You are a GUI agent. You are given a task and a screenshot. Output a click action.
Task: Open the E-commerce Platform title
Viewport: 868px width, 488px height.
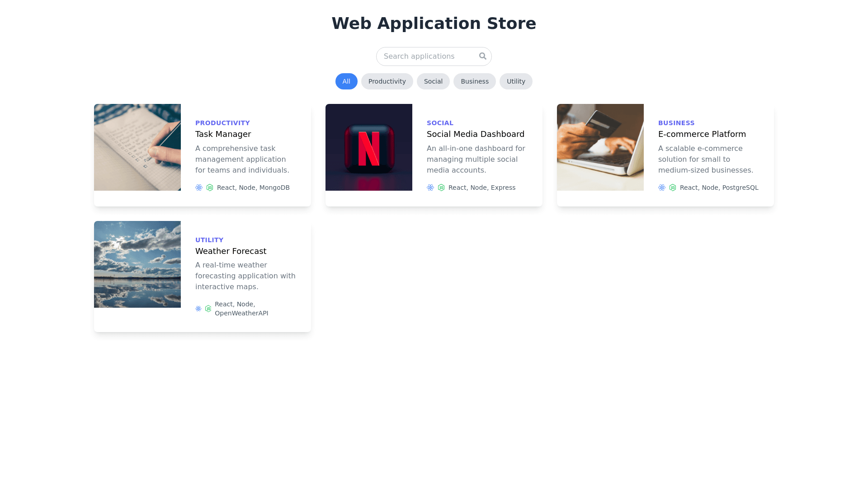(x=702, y=134)
